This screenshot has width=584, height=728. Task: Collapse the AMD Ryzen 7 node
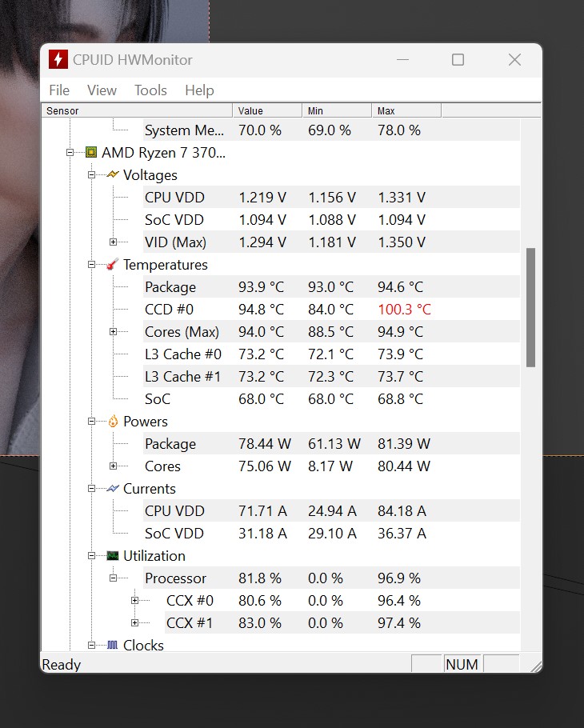click(x=70, y=152)
